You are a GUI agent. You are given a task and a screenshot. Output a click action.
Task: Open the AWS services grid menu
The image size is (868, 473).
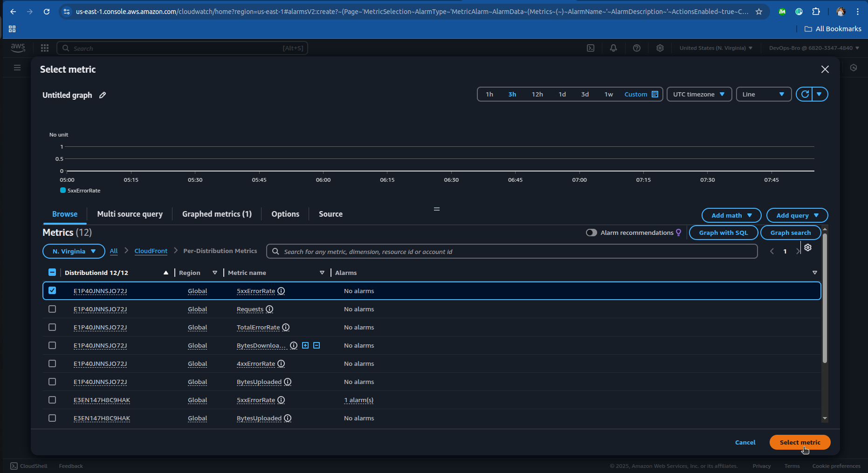point(45,48)
